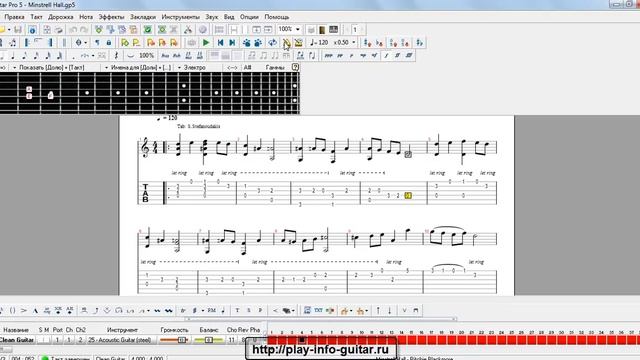The image size is (640, 360).
Task: Open the Дорожка menu
Action: (61, 17)
